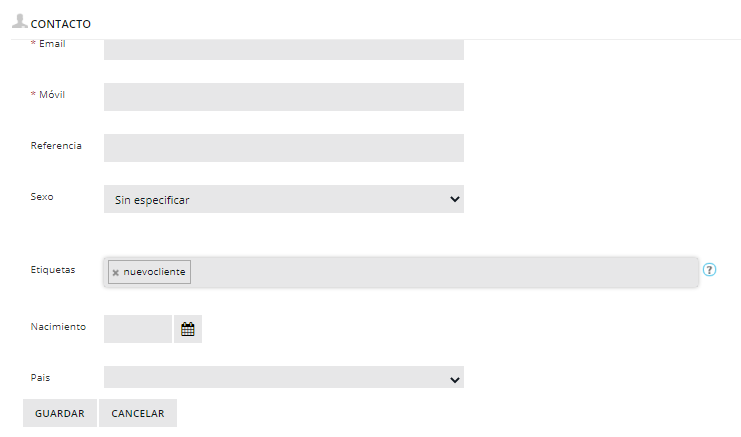Click into the Móvil text field
The height and width of the screenshot is (437, 741).
click(x=283, y=97)
